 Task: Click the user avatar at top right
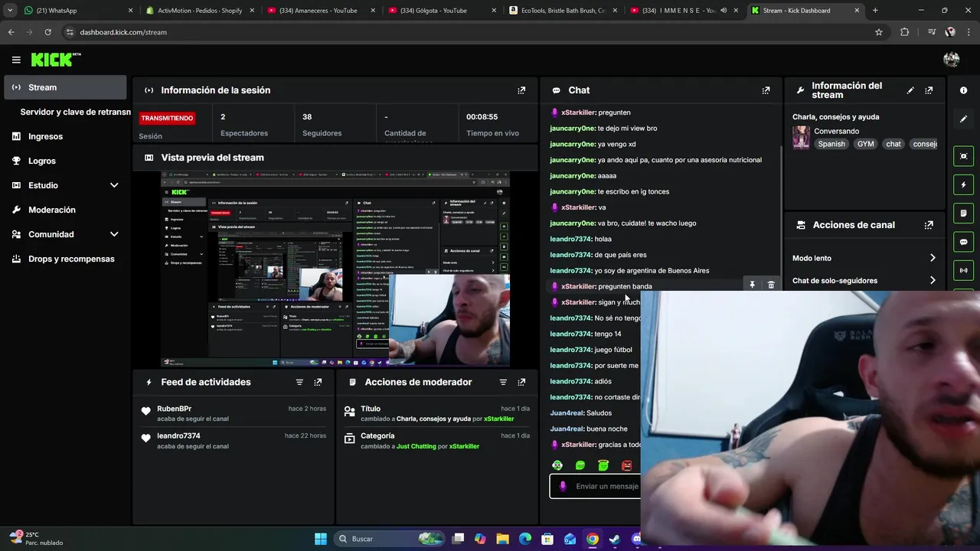coord(952,60)
